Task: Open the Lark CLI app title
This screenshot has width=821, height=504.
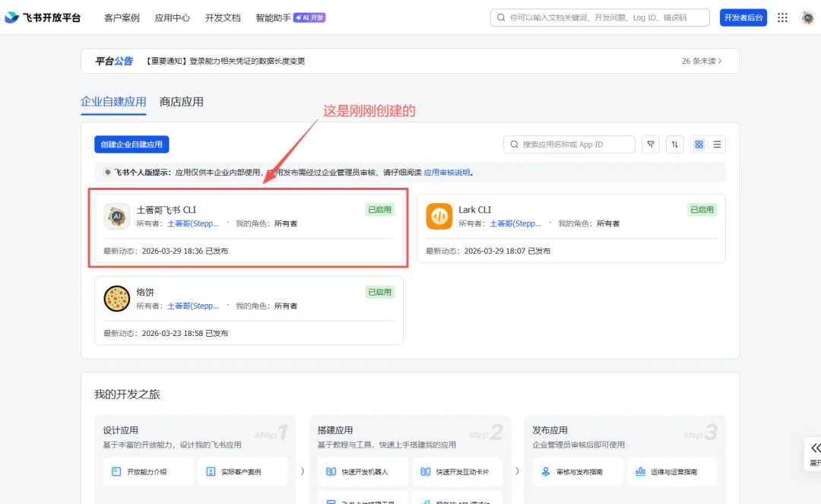Action: pos(474,210)
